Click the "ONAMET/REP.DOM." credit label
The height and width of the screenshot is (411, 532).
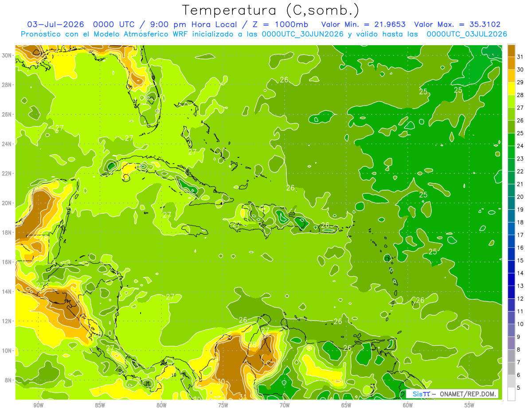[x=468, y=394]
